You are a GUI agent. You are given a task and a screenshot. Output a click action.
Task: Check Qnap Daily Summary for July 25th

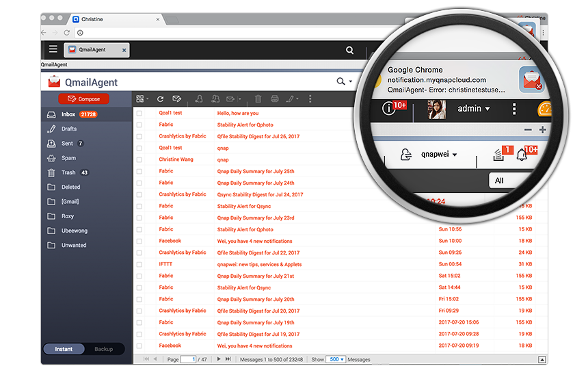click(139, 171)
